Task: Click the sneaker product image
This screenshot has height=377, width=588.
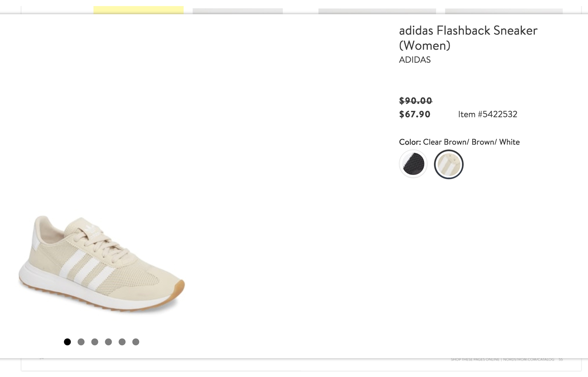Action: [102, 264]
